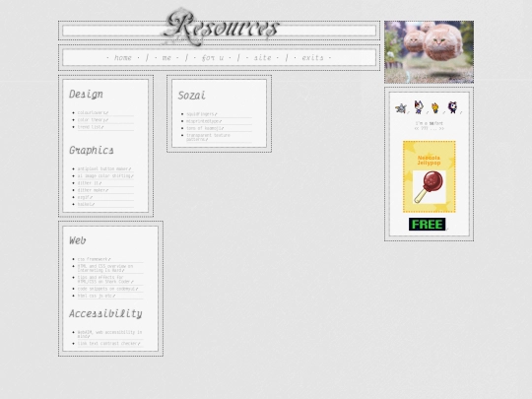The image size is (532, 399).
Task: Open the floating cats photo
Action: (429, 52)
